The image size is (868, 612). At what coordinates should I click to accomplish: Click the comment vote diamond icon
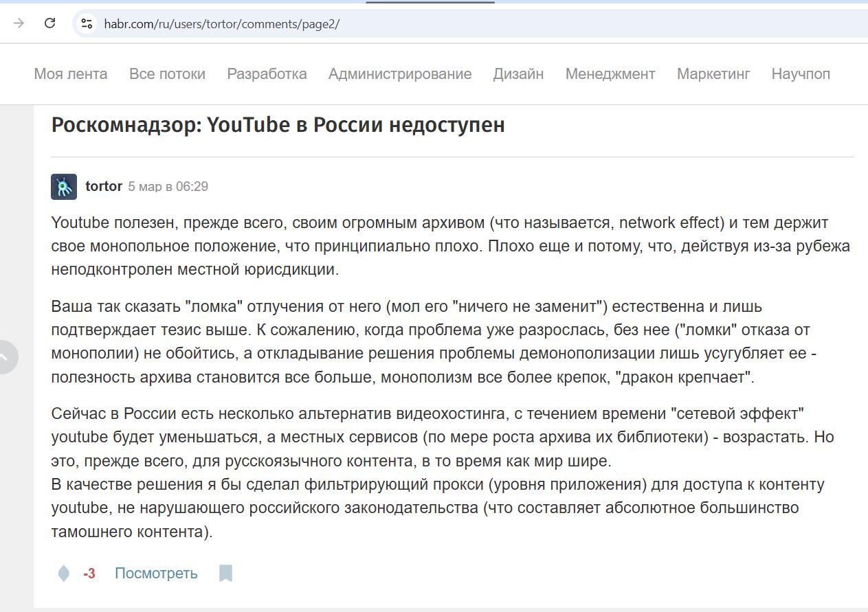coord(63,574)
